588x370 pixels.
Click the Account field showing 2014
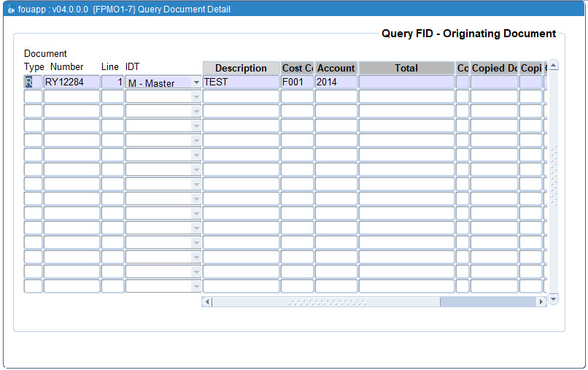pos(336,82)
